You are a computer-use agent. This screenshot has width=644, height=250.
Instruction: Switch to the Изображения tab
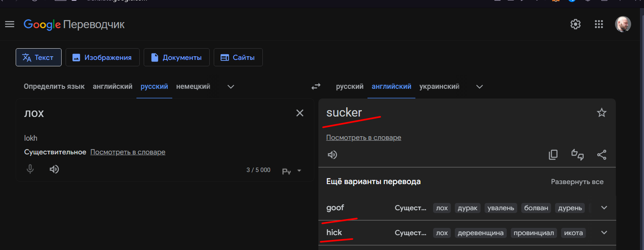point(103,57)
